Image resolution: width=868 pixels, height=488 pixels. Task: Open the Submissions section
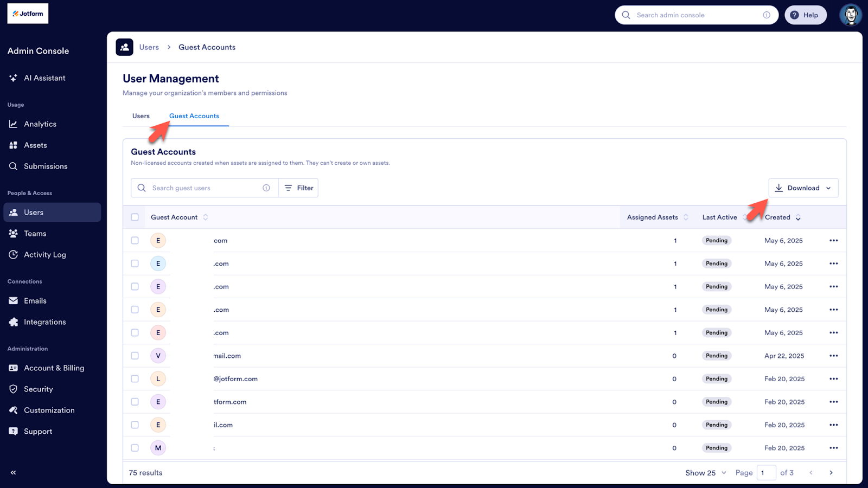point(45,166)
